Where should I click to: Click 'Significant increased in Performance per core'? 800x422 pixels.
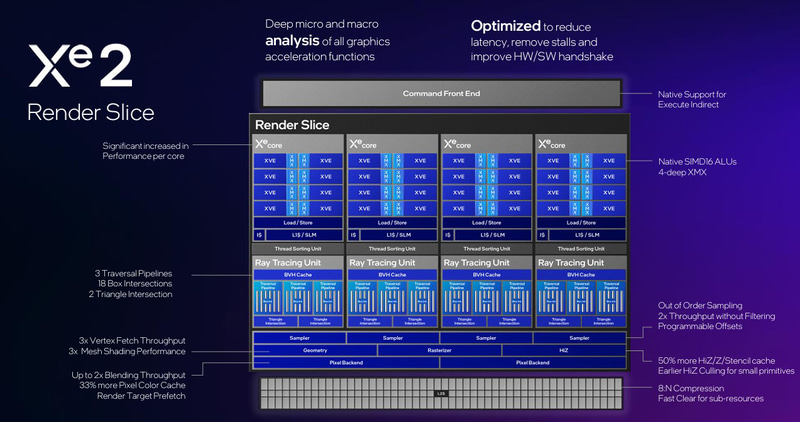pyautogui.click(x=145, y=151)
